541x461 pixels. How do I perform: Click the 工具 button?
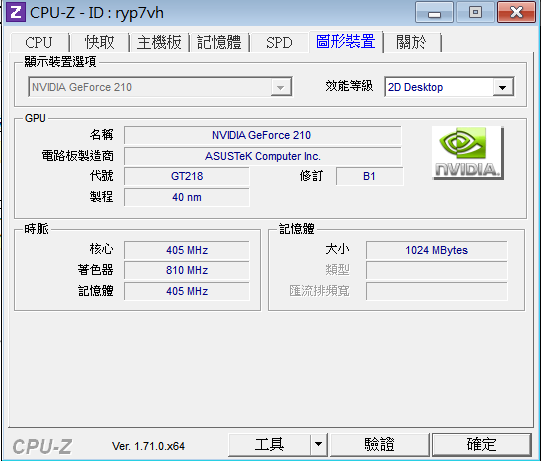coord(269,444)
